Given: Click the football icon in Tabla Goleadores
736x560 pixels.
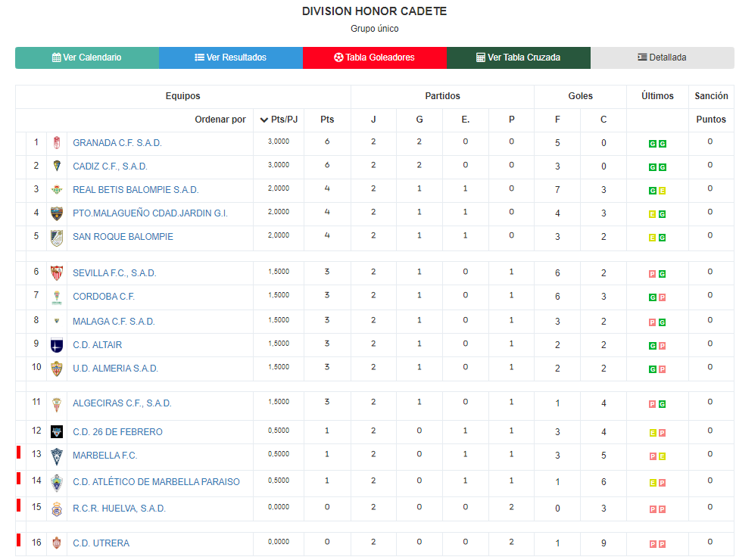Looking at the screenshot, I should [338, 58].
